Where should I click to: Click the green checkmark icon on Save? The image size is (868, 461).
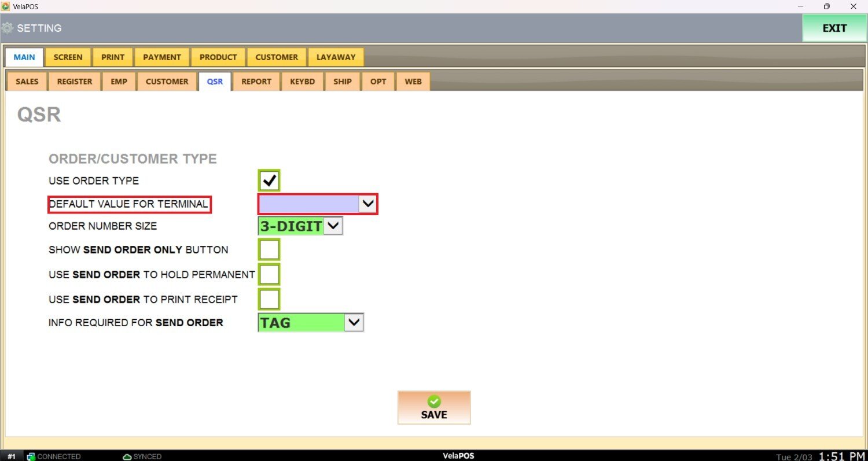pos(434,401)
